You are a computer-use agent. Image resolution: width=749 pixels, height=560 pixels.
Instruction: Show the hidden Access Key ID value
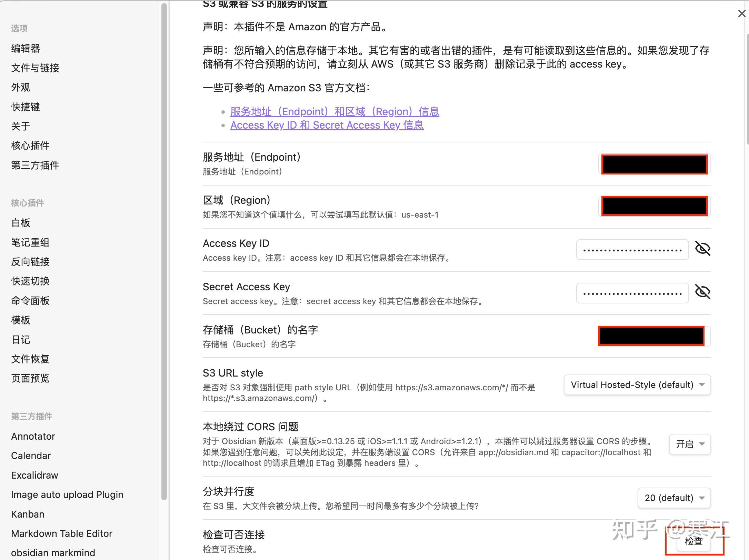pos(702,249)
